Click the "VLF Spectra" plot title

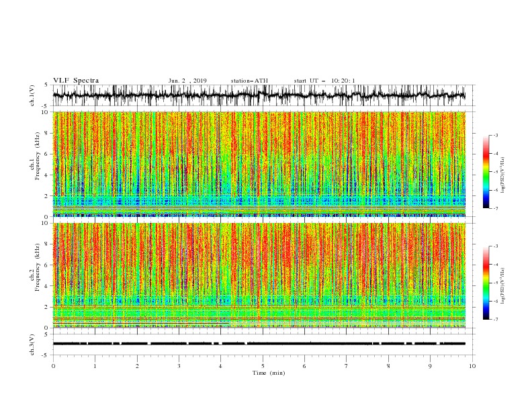click(x=76, y=81)
